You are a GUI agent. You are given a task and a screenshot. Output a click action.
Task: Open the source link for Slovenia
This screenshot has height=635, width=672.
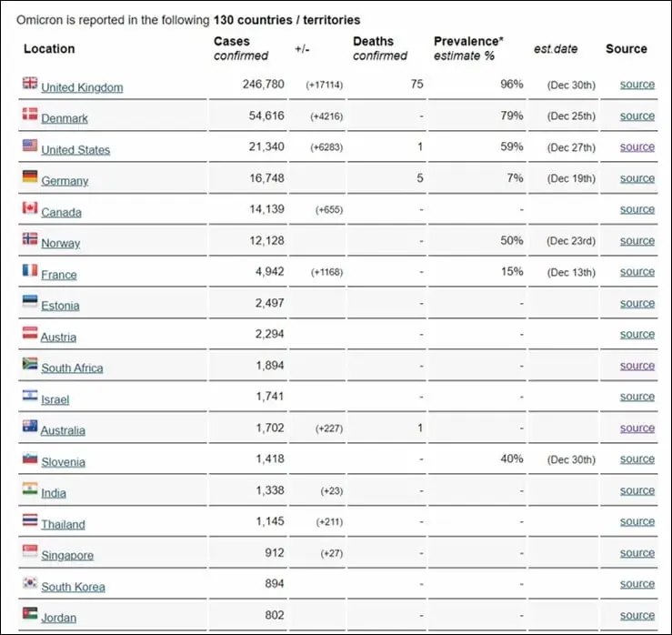[x=637, y=459]
